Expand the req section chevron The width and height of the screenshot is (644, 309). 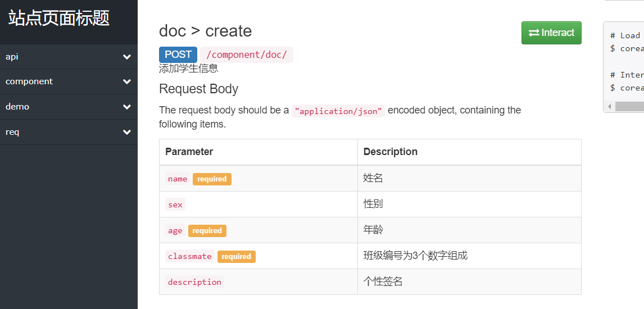point(127,133)
